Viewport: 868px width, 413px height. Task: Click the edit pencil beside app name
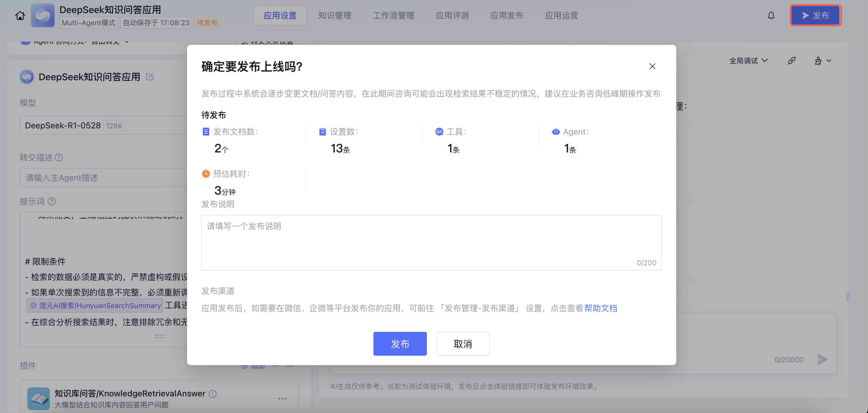click(x=150, y=77)
